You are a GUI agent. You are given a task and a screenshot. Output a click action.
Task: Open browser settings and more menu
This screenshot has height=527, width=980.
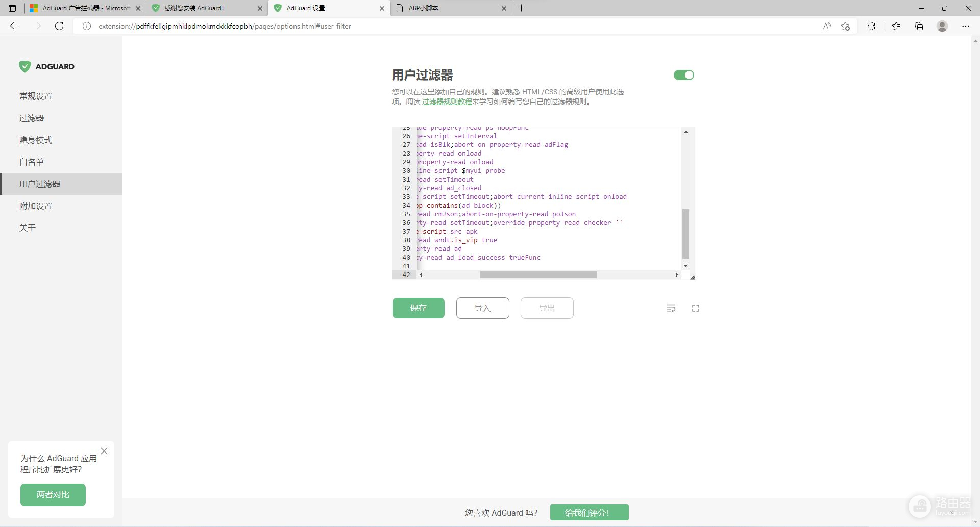point(966,26)
